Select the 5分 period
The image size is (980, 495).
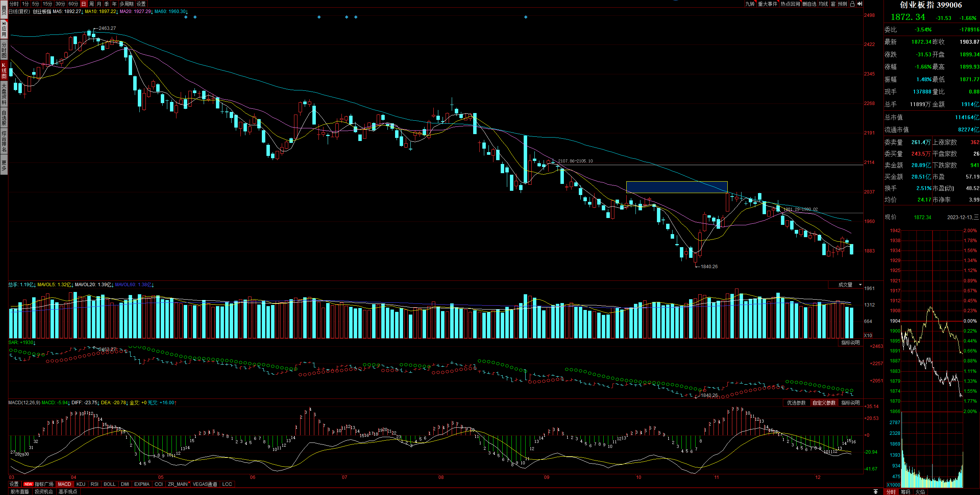coord(36,4)
